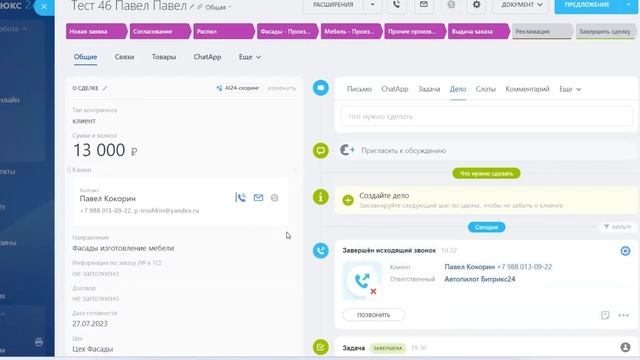Open the call record three-dots menu
The width and height of the screenshot is (640, 360).
click(x=623, y=315)
